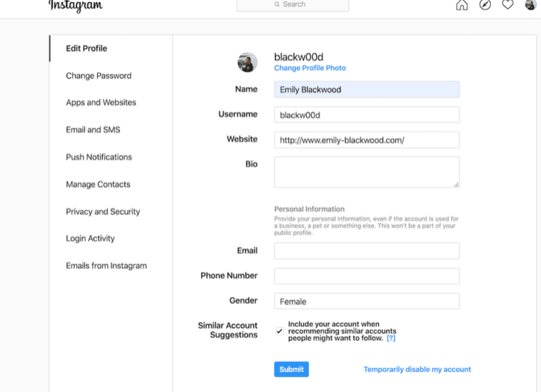The image size is (541, 392).
Task: Click Temporarily disable my account link
Action: click(417, 369)
